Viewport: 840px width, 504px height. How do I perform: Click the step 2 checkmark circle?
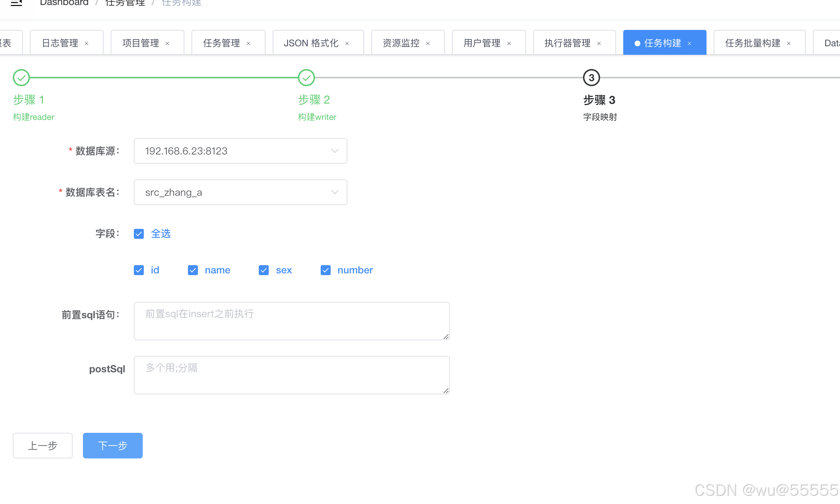[306, 78]
